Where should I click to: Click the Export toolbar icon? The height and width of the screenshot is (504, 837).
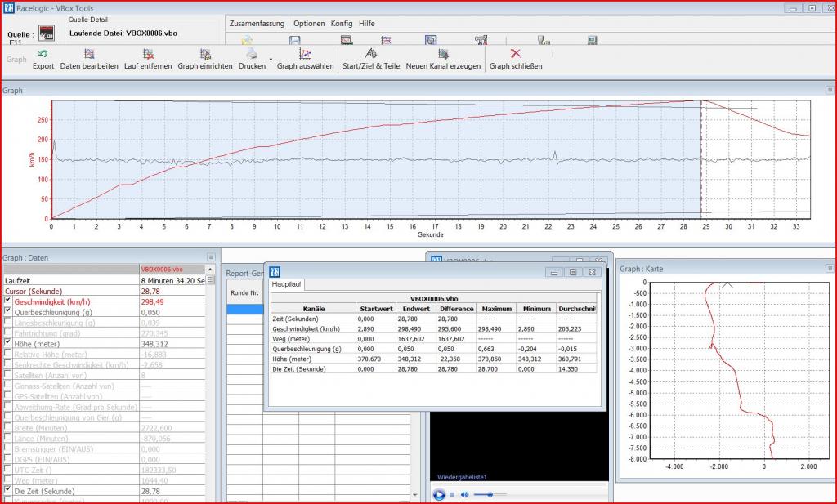[x=43, y=54]
